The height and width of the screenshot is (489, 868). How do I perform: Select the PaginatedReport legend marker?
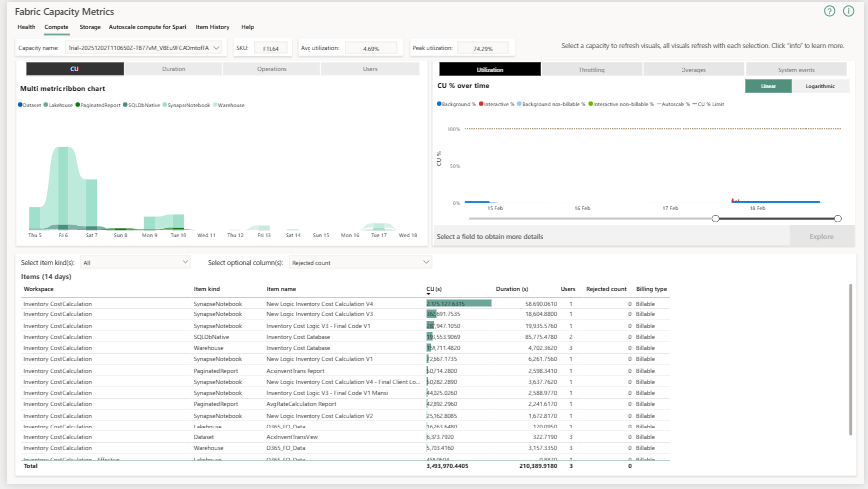pos(78,105)
